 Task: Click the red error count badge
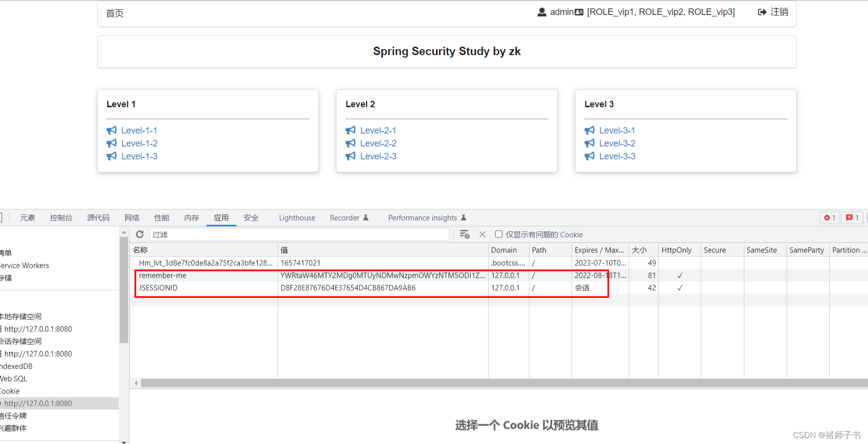point(830,218)
